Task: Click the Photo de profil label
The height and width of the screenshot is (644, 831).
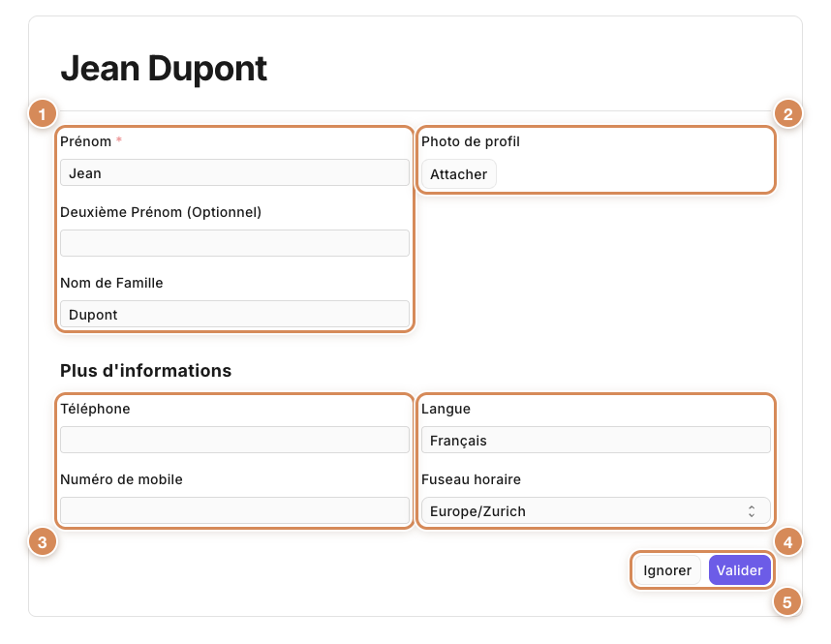Action: (471, 141)
